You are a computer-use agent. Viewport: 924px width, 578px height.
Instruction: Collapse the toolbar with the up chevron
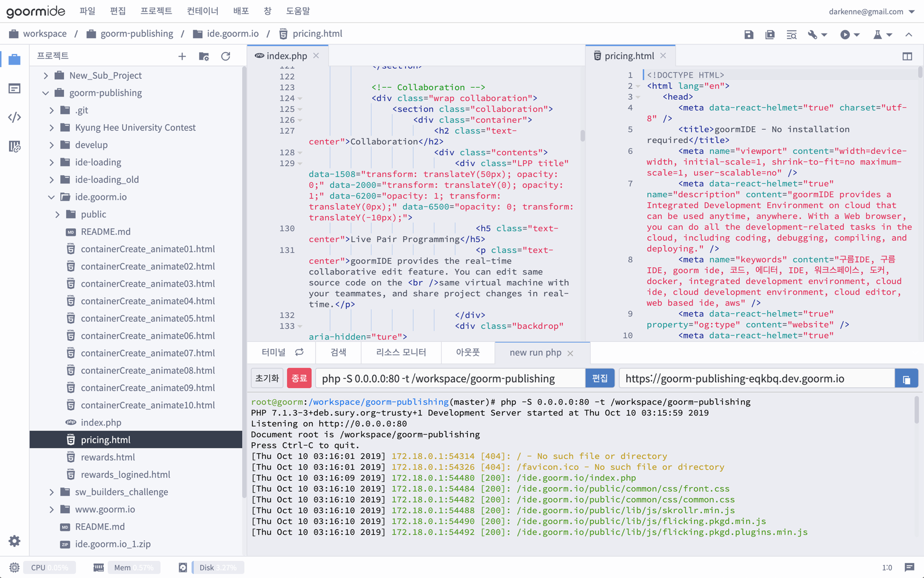pyautogui.click(x=909, y=34)
